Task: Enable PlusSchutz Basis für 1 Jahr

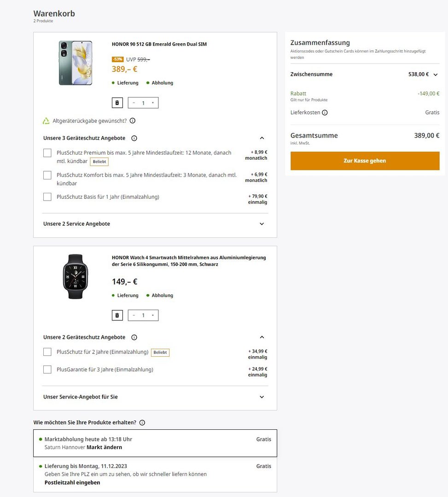Action: (x=47, y=197)
